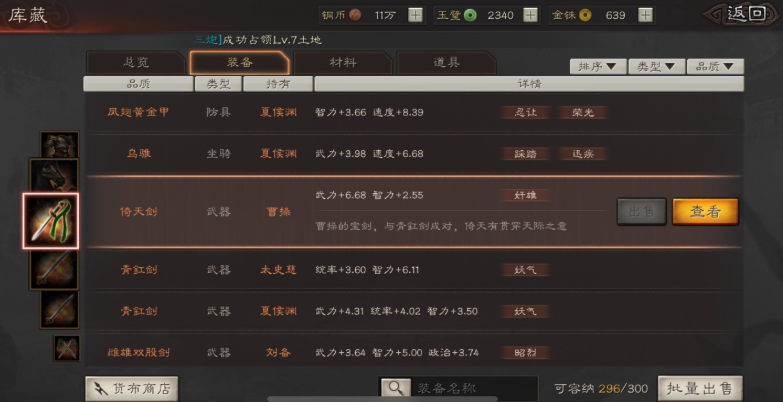Switch to the 道具 items tab
Screen dimensions: 783x402
point(446,63)
